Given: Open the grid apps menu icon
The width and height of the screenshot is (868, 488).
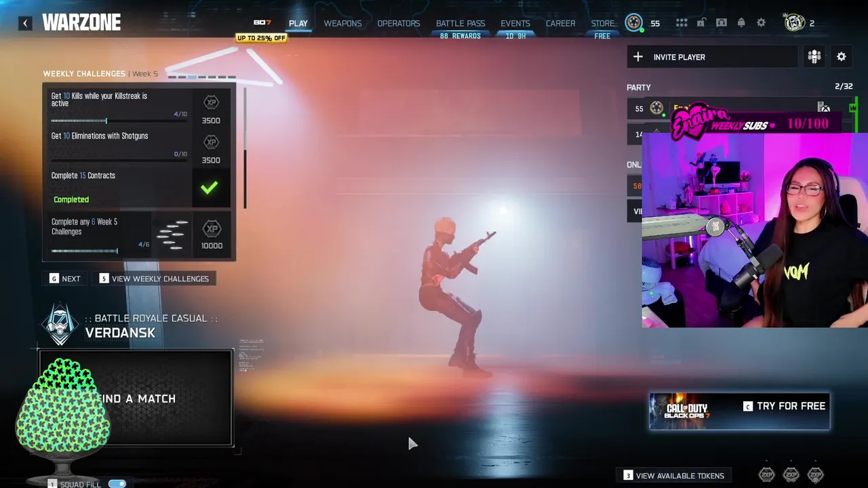Looking at the screenshot, I should 682,23.
